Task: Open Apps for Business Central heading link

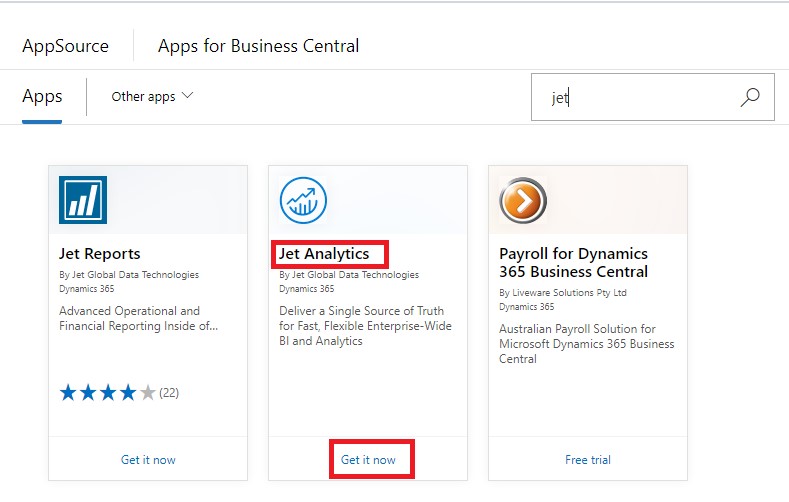Action: click(x=258, y=46)
